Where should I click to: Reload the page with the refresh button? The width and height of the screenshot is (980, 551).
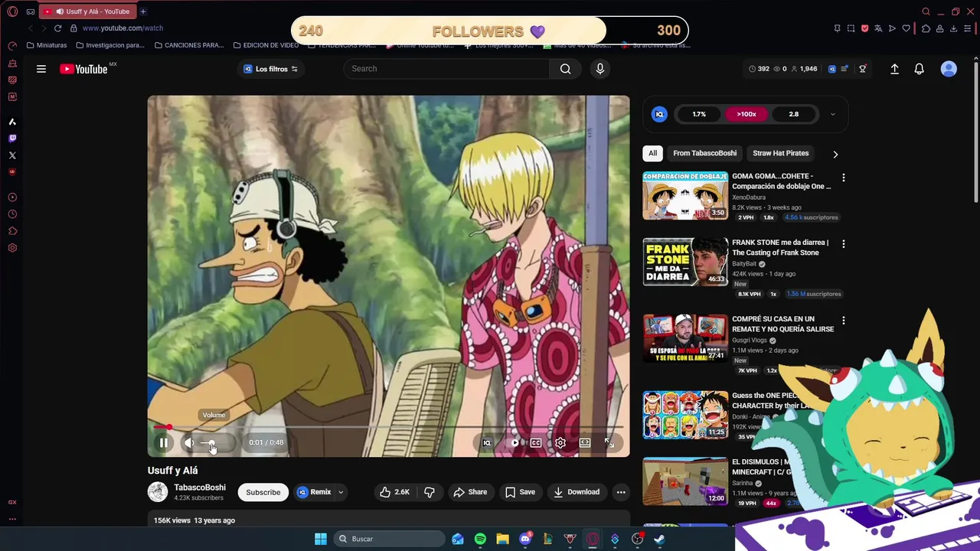57,28
